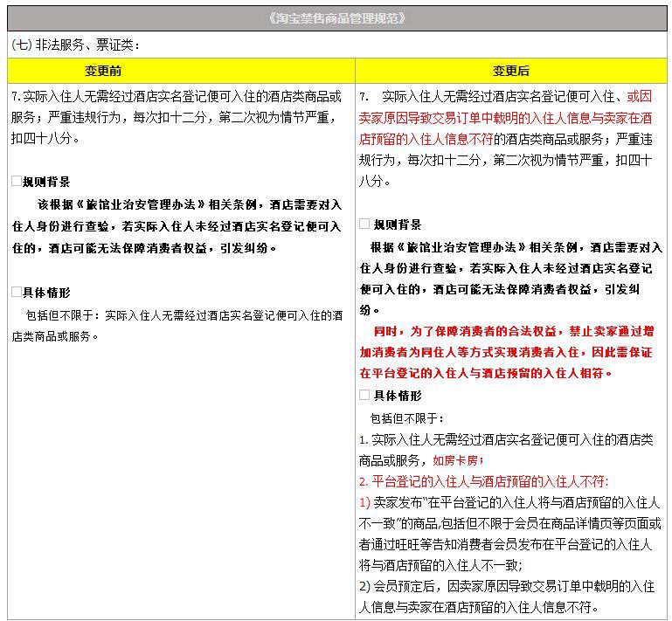
Task: Tick the checkbox before 规则背景 in 变更后
Action: [364, 224]
